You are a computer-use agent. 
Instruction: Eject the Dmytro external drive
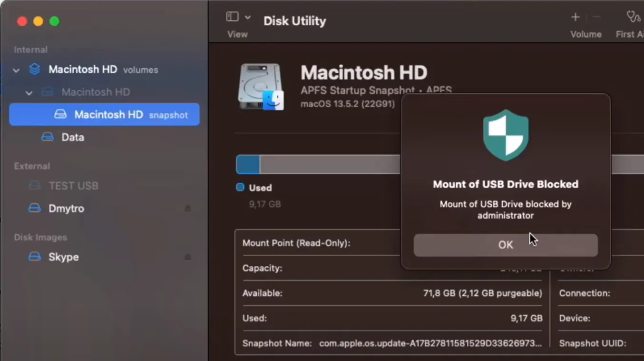(x=187, y=208)
